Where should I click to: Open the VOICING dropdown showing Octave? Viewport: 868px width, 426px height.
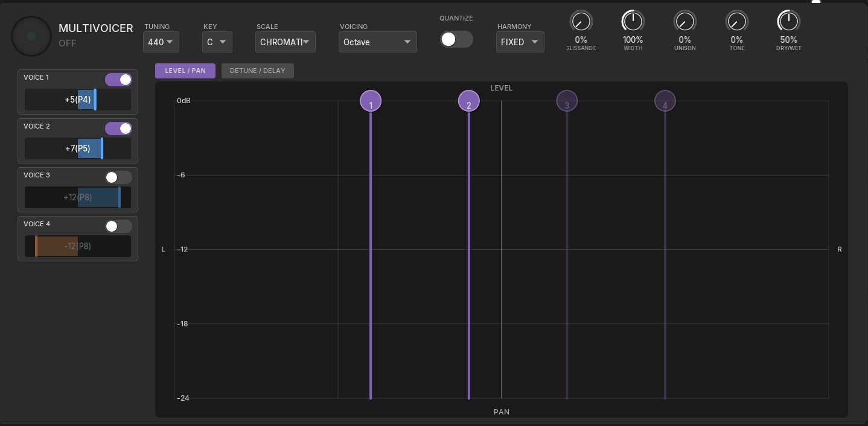coord(377,42)
